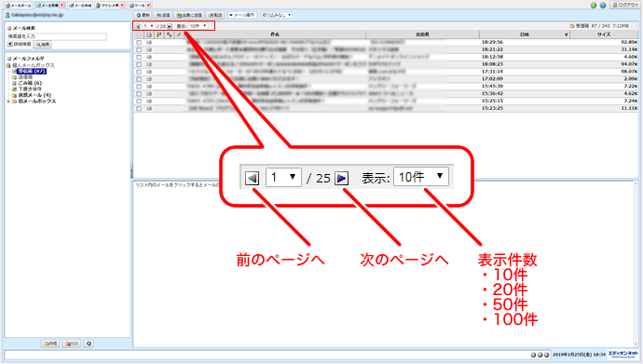Check the box for the 15:36:42 mail

[x=139, y=94]
